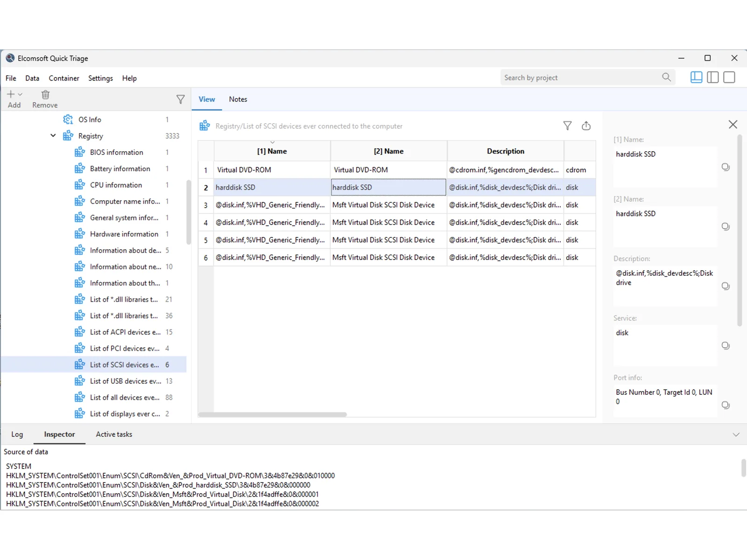Switch to the Log tab
The height and width of the screenshot is (560, 747).
(17, 434)
